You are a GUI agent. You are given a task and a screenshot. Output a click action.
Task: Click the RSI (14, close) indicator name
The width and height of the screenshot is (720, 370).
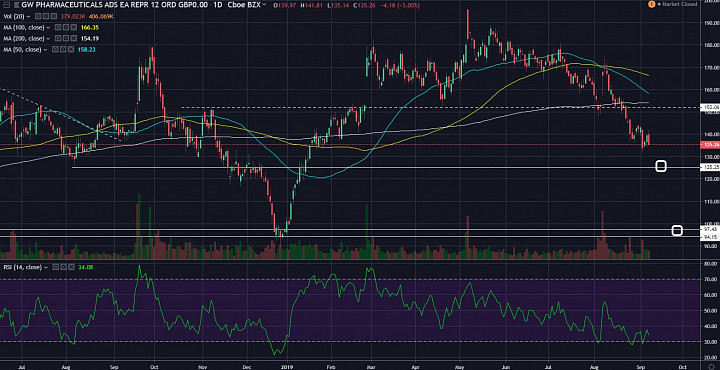coord(22,267)
